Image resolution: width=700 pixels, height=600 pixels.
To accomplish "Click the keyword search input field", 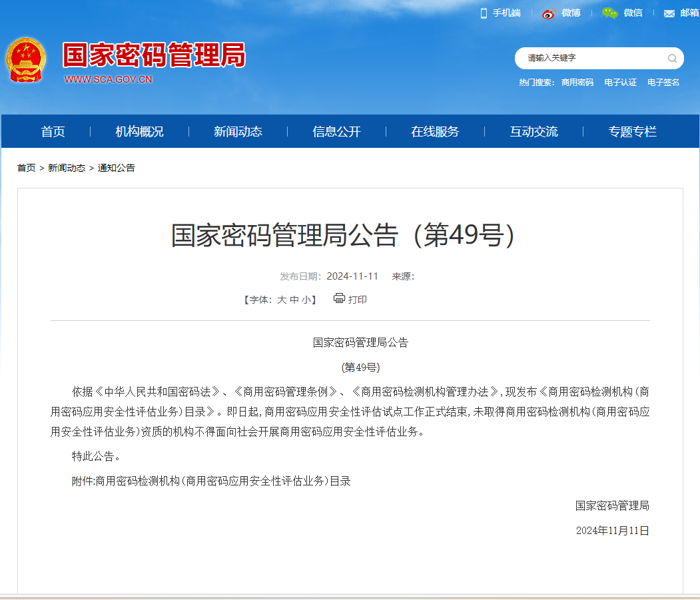I will pos(593,59).
